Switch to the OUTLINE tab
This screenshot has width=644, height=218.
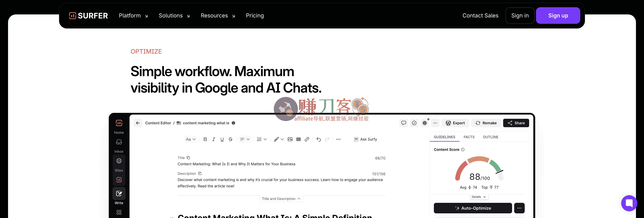click(x=491, y=137)
